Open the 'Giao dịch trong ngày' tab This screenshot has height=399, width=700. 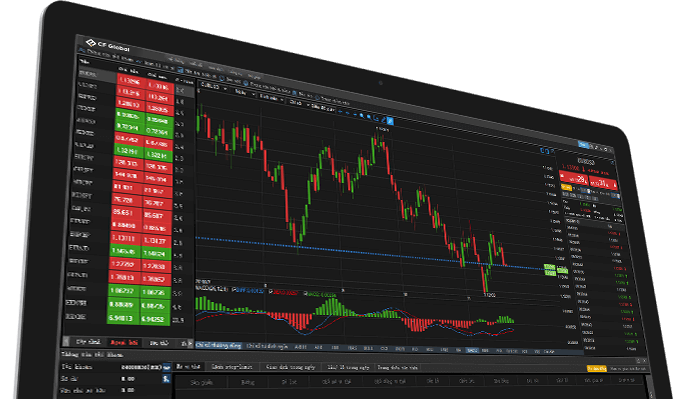tap(291, 367)
